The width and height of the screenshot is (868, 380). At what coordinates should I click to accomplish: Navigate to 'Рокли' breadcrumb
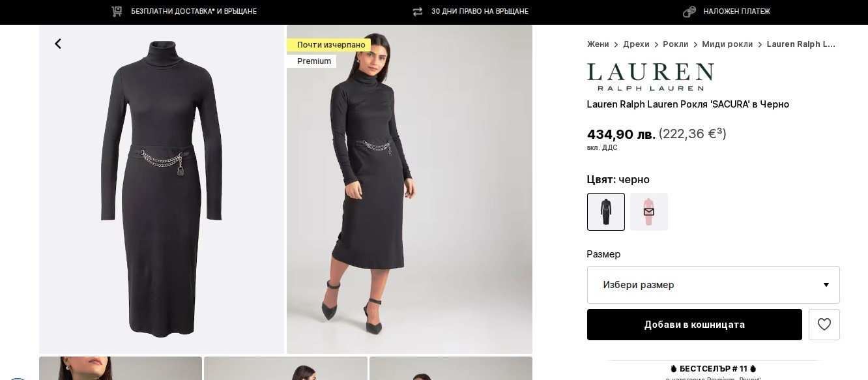(675, 44)
